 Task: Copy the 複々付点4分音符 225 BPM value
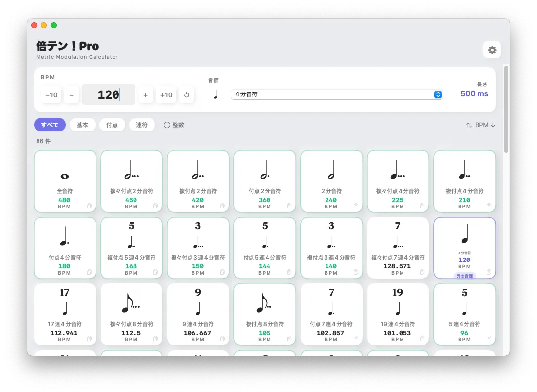click(x=422, y=206)
